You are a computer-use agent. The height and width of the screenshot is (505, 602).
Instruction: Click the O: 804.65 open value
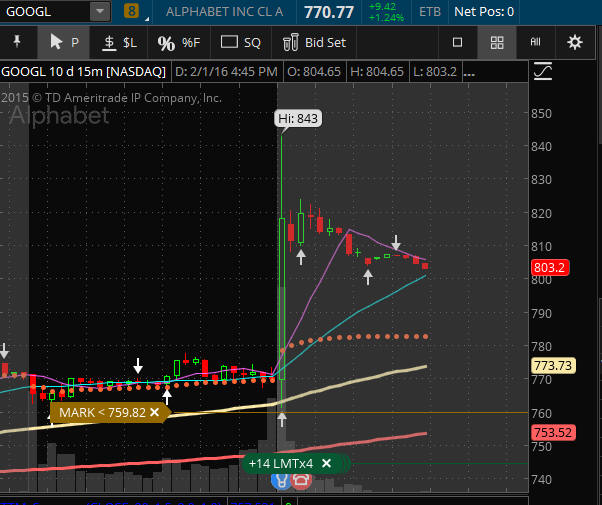point(314,71)
